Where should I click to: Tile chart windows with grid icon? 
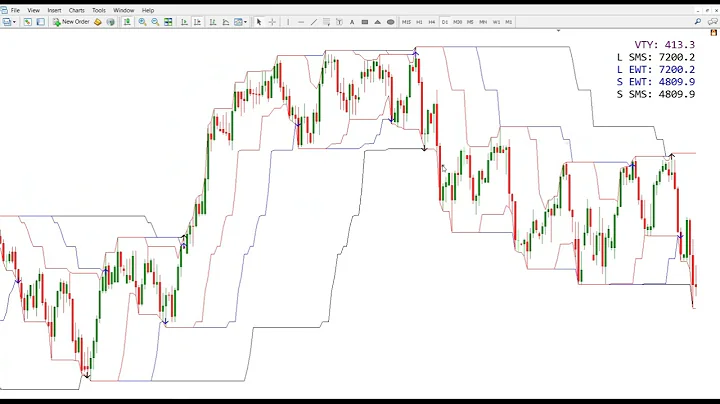coord(168,22)
